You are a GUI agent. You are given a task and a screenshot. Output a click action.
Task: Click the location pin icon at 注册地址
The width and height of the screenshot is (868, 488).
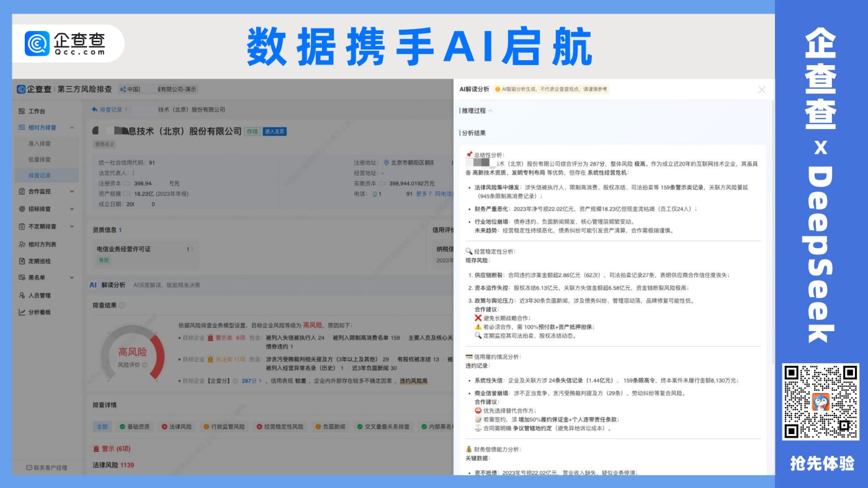387,162
